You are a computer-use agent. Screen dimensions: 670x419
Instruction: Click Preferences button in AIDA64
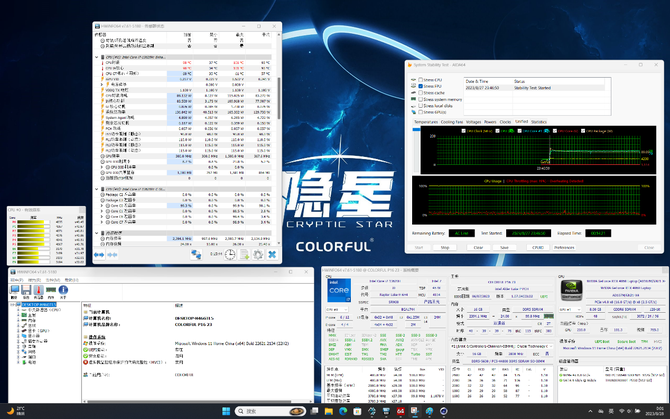564,248
